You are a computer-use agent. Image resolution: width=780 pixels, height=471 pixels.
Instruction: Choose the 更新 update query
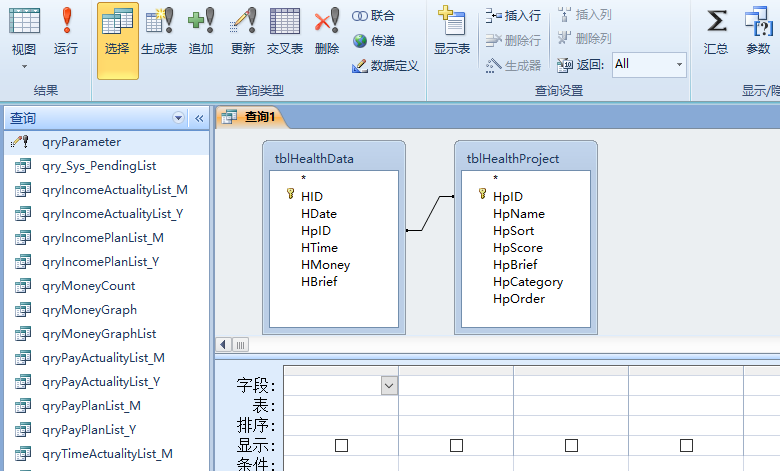243,31
